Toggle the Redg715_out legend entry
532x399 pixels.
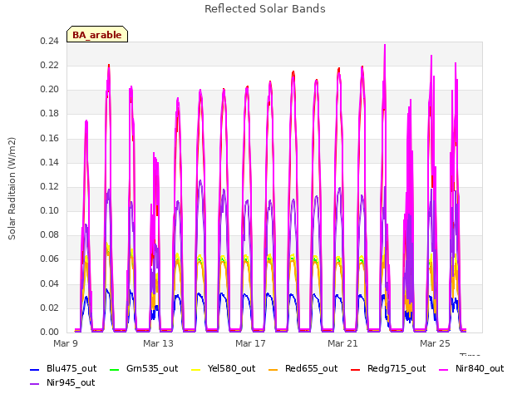coord(388,369)
